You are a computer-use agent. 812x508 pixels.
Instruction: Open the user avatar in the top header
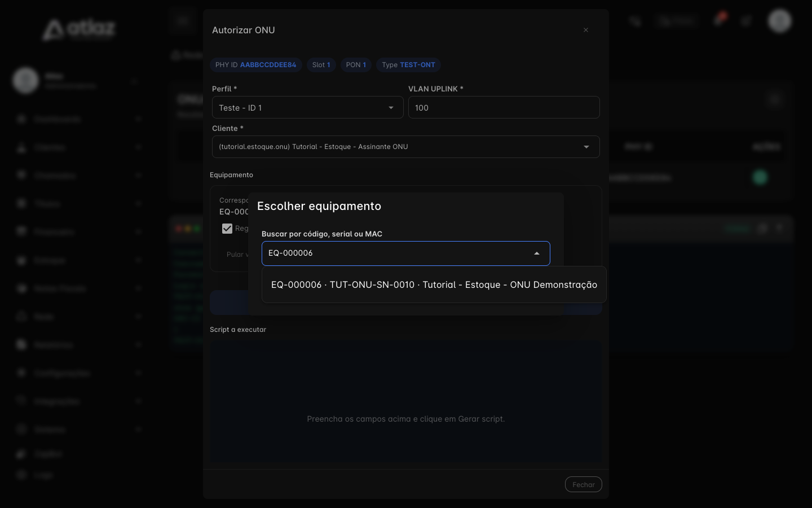point(780,21)
